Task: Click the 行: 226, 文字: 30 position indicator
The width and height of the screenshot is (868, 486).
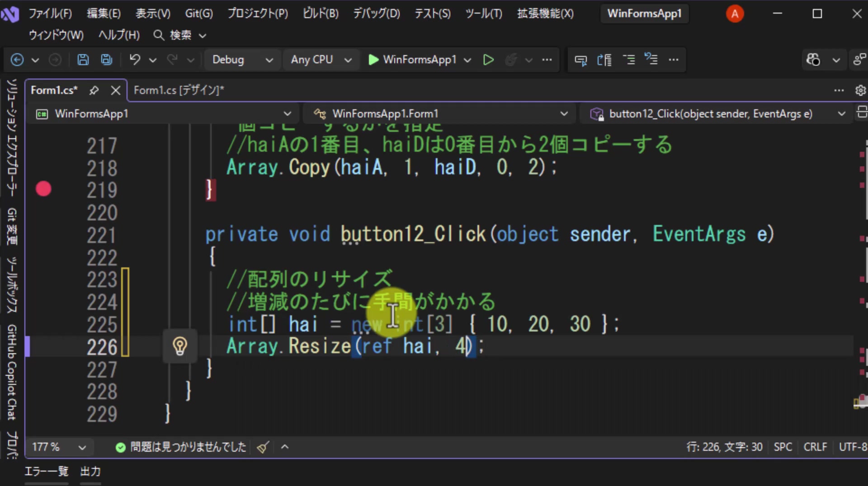Action: (724, 447)
